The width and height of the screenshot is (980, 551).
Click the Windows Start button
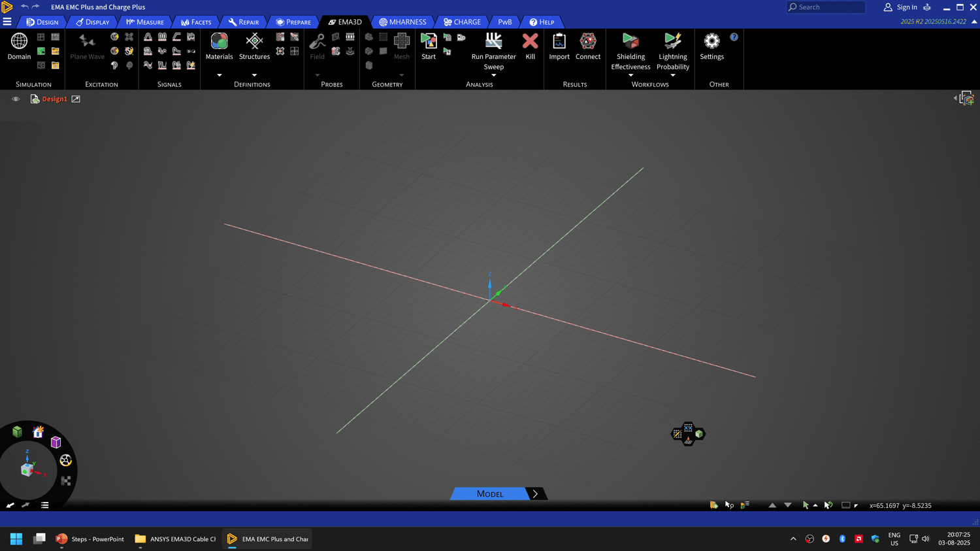pos(16,539)
